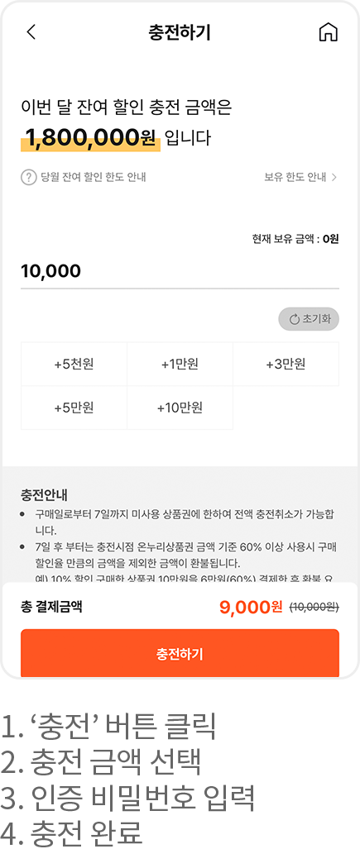Click the 현재 보유 금액 balance text
This screenshot has width=360, height=868.
point(295,239)
